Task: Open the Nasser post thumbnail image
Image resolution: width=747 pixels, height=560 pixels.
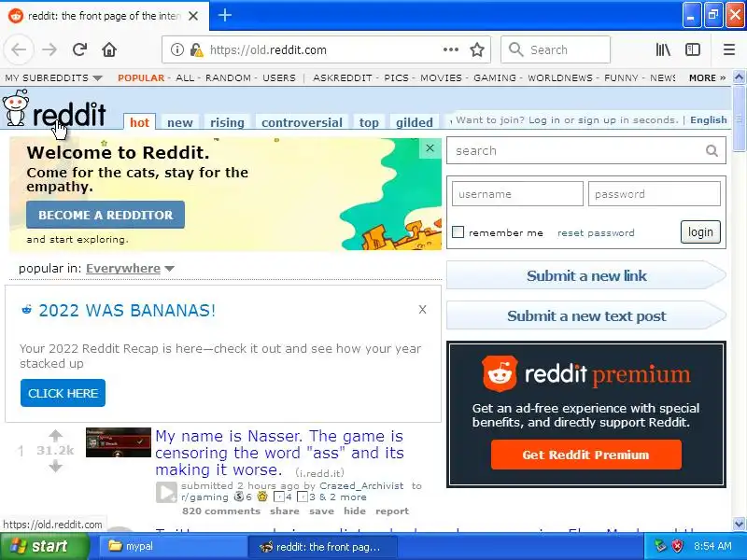Action: [119, 442]
